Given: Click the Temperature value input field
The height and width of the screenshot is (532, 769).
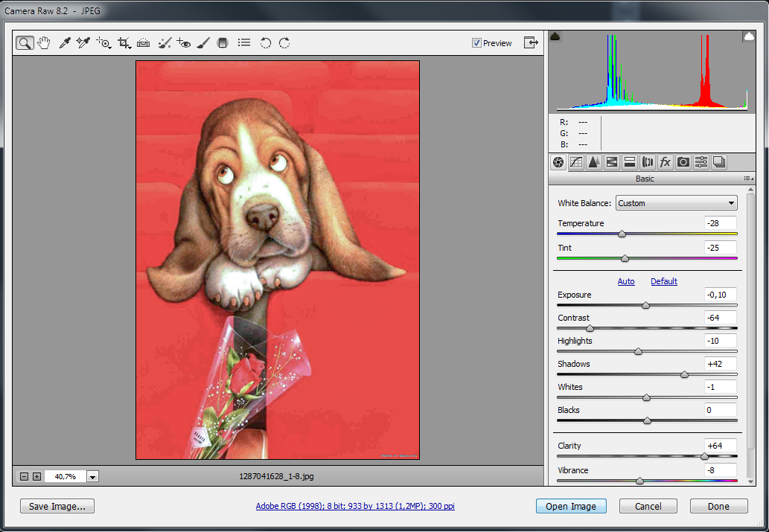Looking at the screenshot, I should [720, 224].
